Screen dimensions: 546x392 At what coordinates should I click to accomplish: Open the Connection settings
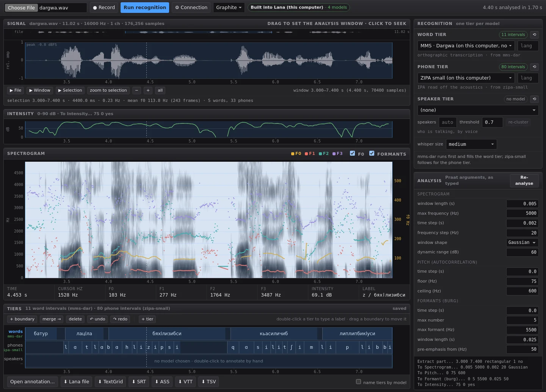coord(191,8)
